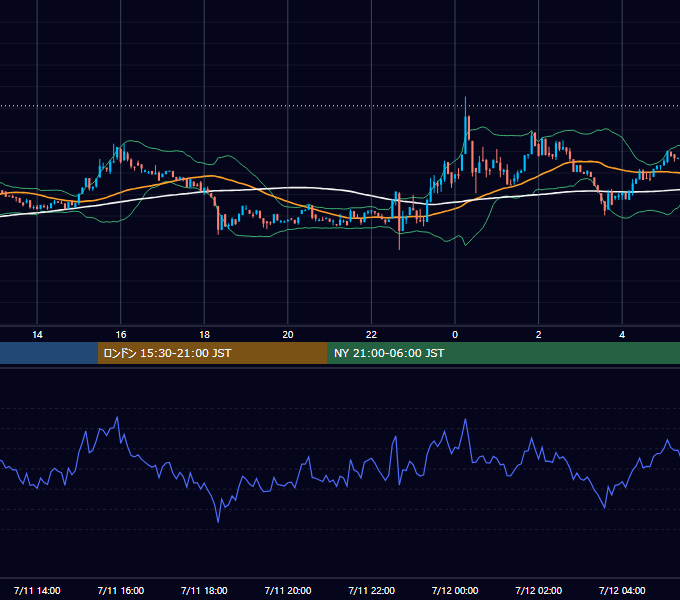The image size is (680, 600).
Task: Click the hour label 2 on the time axis
Action: click(x=539, y=335)
